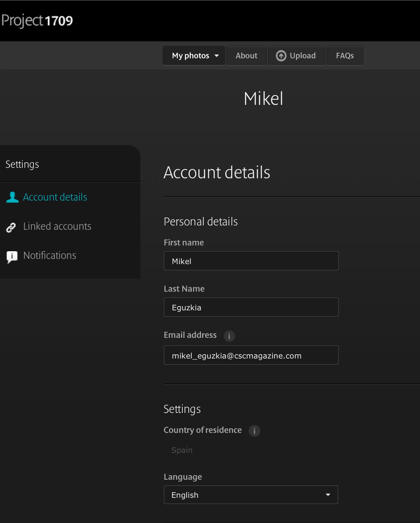Image resolution: width=420 pixels, height=523 pixels.
Task: Click the Project1709 logo
Action: click(x=37, y=21)
